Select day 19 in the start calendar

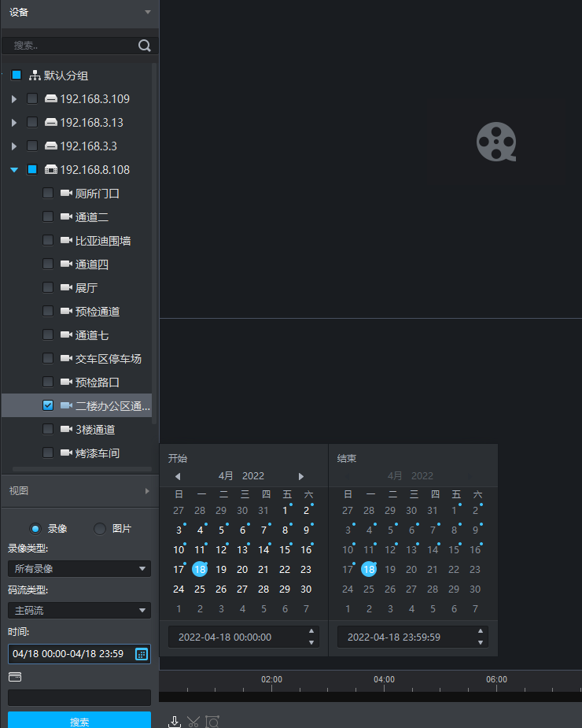point(221,570)
